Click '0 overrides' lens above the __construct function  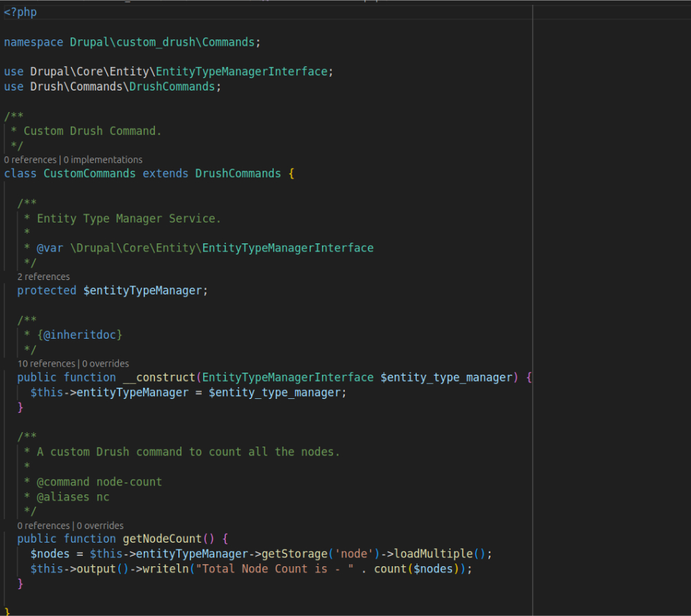pyautogui.click(x=106, y=364)
